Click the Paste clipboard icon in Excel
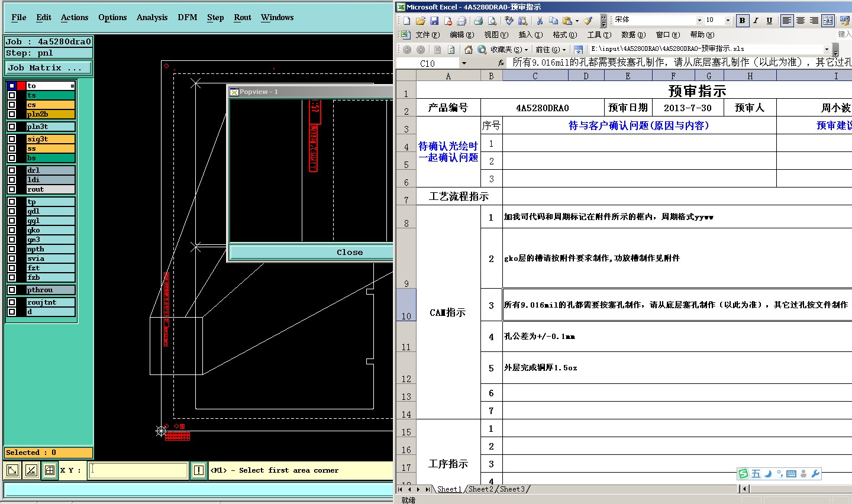Screen dimensions: 852x504 coord(567,21)
